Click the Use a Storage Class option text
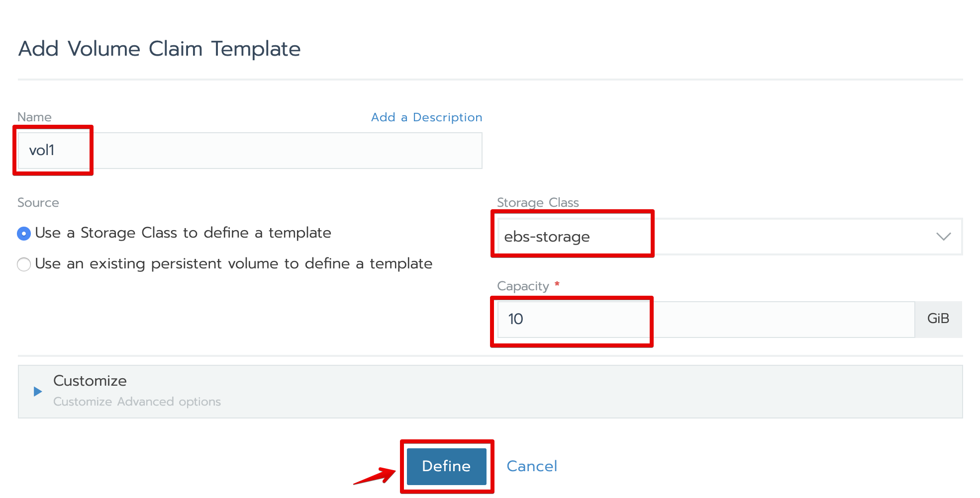 (x=183, y=233)
